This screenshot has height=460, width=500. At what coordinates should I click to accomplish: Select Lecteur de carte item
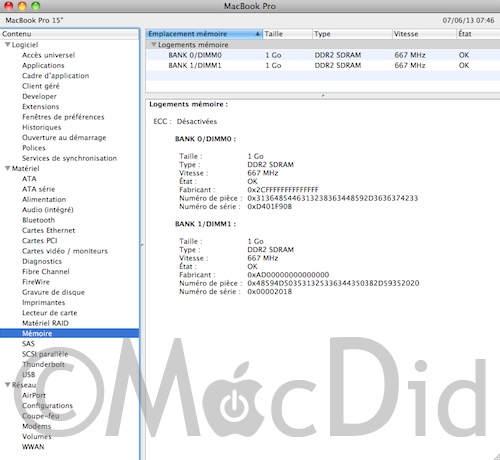[x=50, y=313]
